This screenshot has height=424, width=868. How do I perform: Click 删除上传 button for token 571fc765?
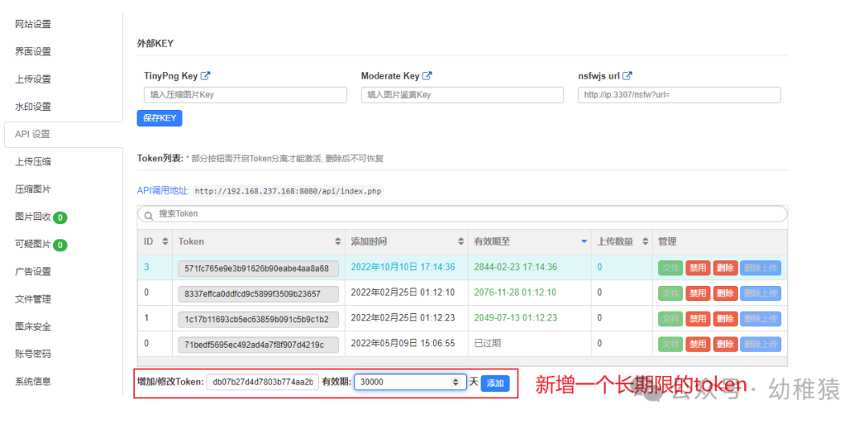(760, 268)
